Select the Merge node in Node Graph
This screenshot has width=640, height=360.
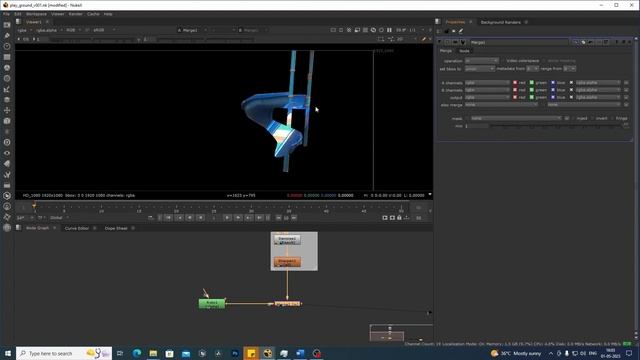(287, 304)
